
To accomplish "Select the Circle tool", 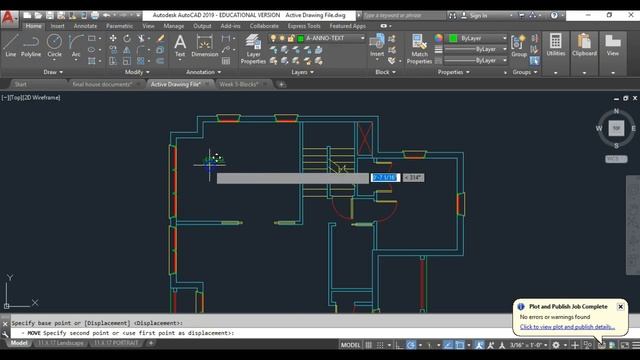I will point(54,45).
